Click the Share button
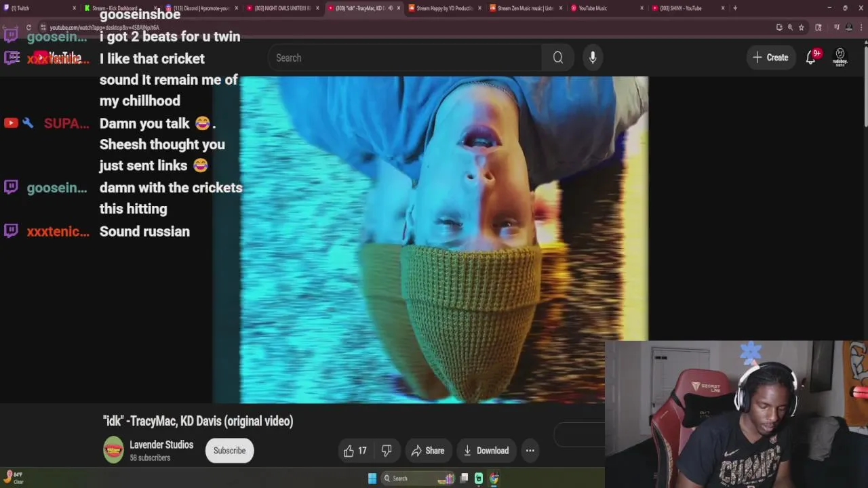Viewport: 868px width, 488px height. (428, 451)
